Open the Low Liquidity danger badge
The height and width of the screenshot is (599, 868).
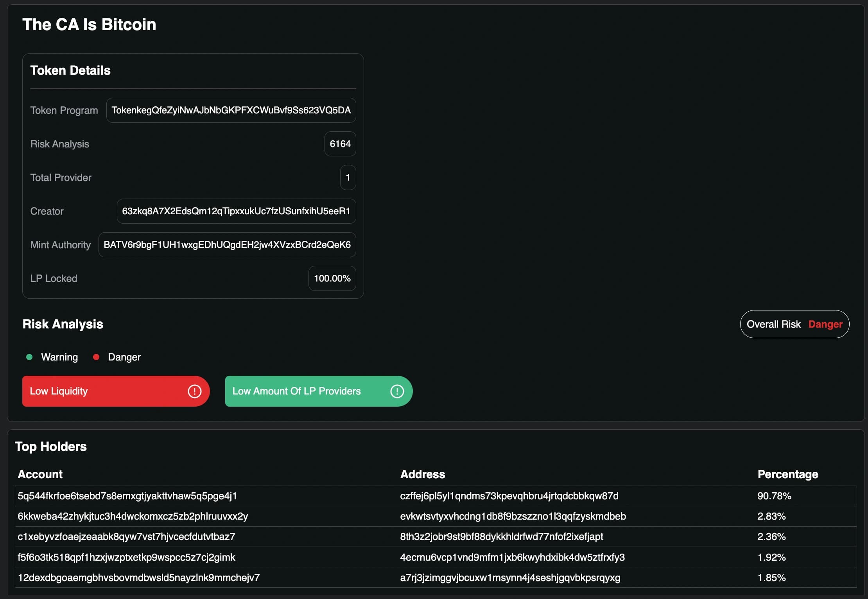click(116, 391)
